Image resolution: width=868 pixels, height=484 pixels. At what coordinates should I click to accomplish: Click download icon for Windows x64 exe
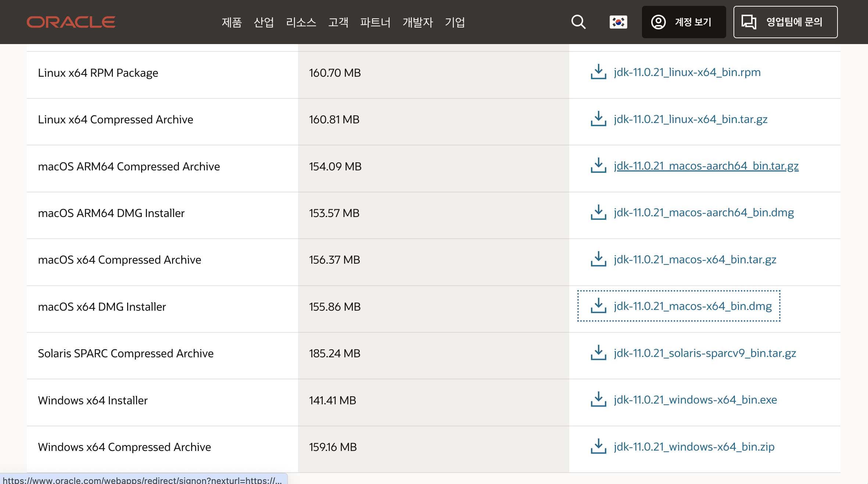(x=598, y=400)
